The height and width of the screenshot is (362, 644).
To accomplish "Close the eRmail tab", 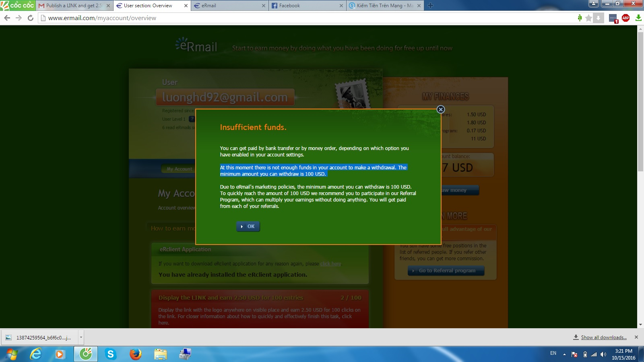I will pos(264,6).
